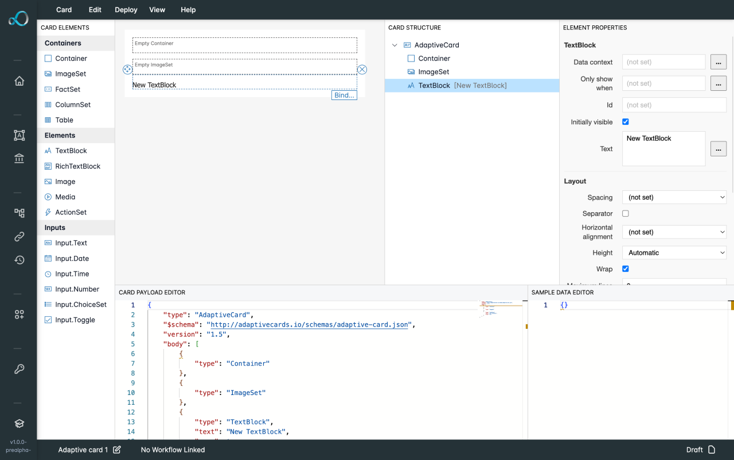Viewport: 734px width, 460px height.
Task: Click the Draft document icon in status bar
Action: [x=711, y=450]
